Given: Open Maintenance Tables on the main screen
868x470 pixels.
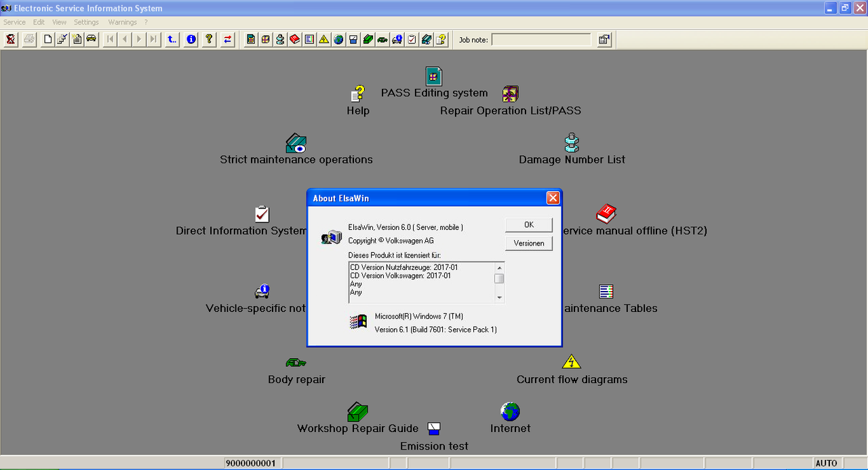Looking at the screenshot, I should pos(606,292).
